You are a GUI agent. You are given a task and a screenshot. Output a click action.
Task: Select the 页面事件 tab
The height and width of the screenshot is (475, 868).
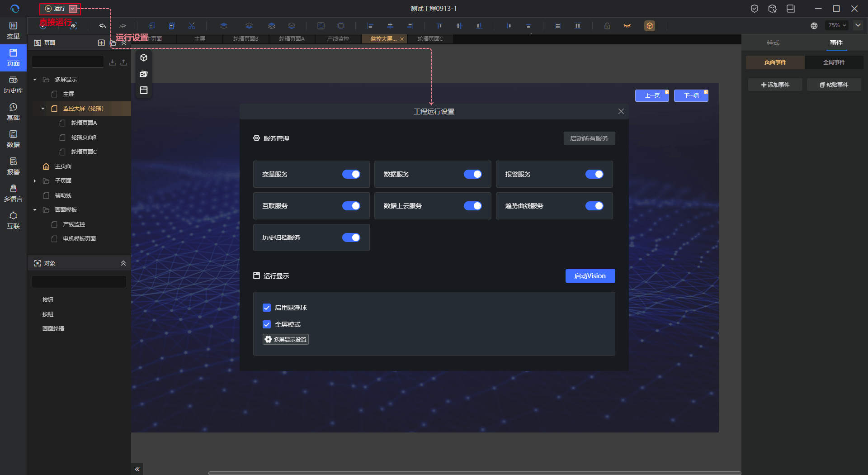pos(775,62)
